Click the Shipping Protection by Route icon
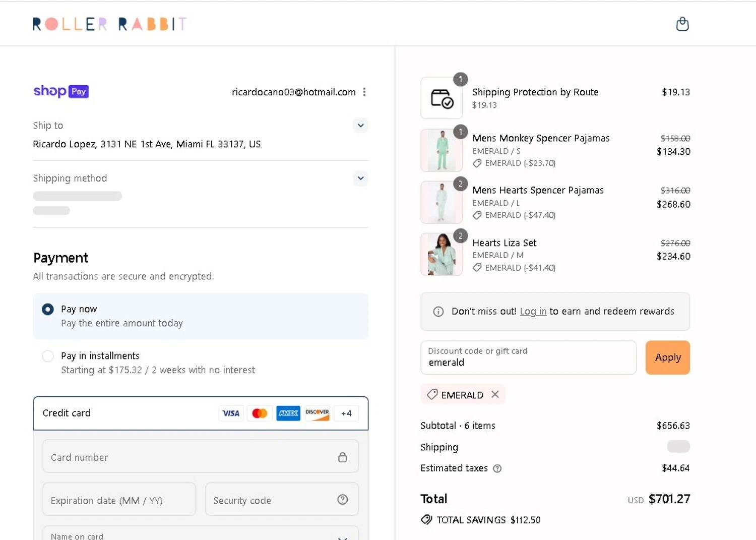The image size is (756, 540). (x=442, y=98)
